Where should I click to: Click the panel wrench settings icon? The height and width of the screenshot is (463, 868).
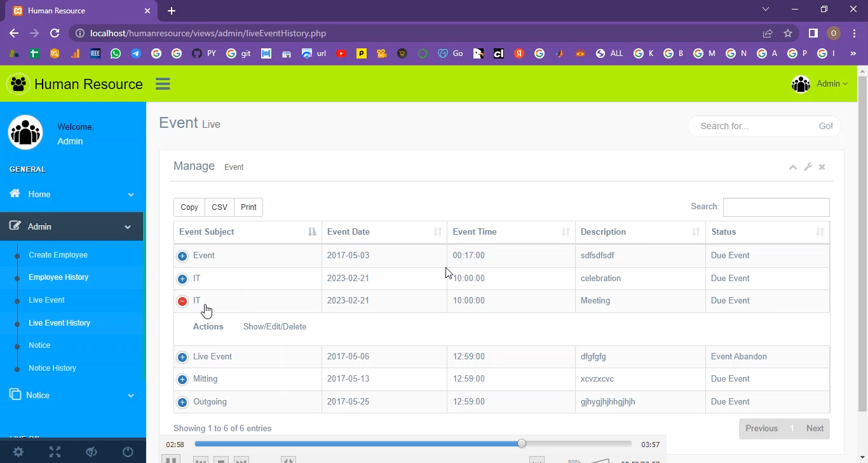point(808,167)
